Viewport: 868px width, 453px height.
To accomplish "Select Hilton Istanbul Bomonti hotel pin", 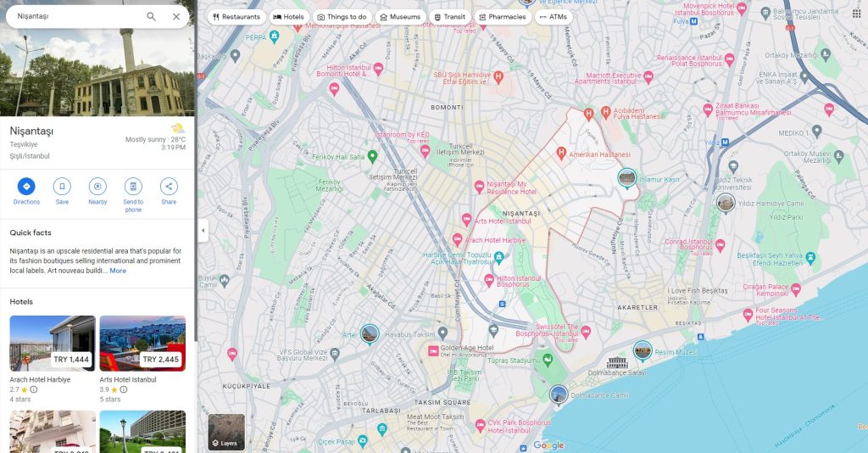I will (x=378, y=70).
